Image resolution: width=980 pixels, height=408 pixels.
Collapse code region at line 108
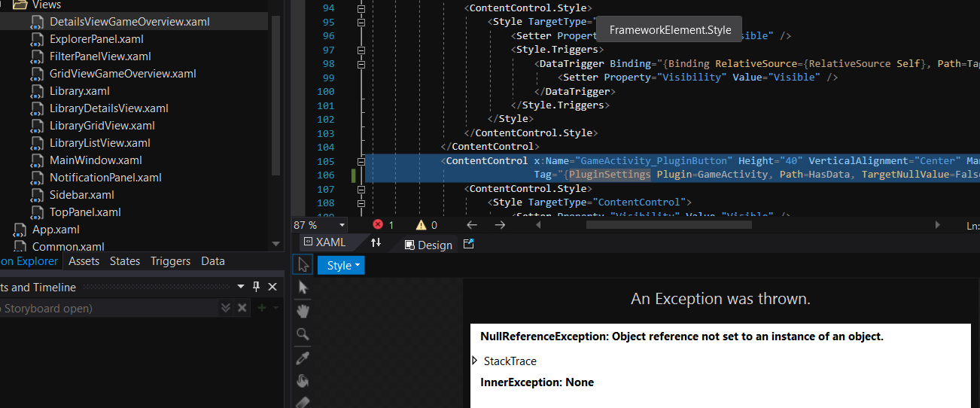(361, 202)
